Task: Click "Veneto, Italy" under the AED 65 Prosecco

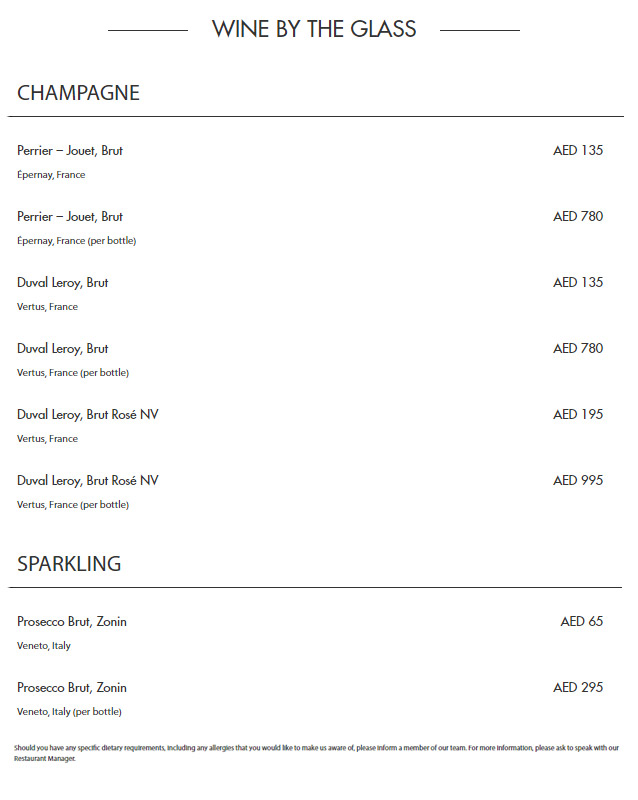Action: tap(44, 646)
